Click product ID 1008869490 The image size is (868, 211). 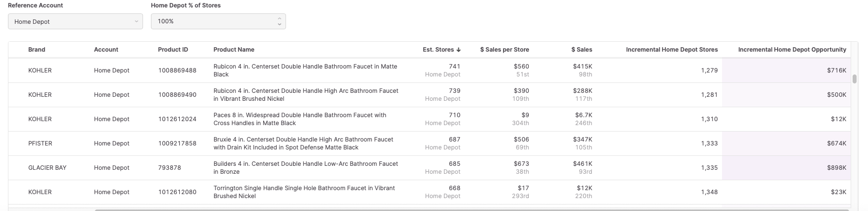click(177, 95)
